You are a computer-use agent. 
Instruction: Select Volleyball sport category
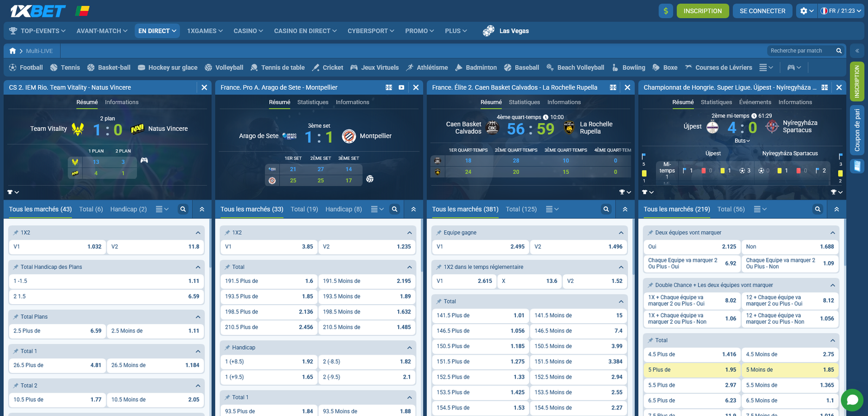point(224,67)
